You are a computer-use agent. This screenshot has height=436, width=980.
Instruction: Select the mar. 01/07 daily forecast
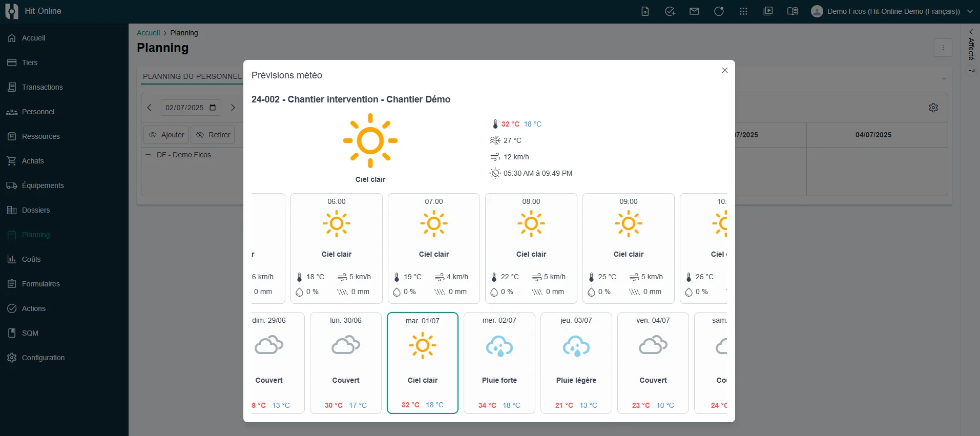423,363
